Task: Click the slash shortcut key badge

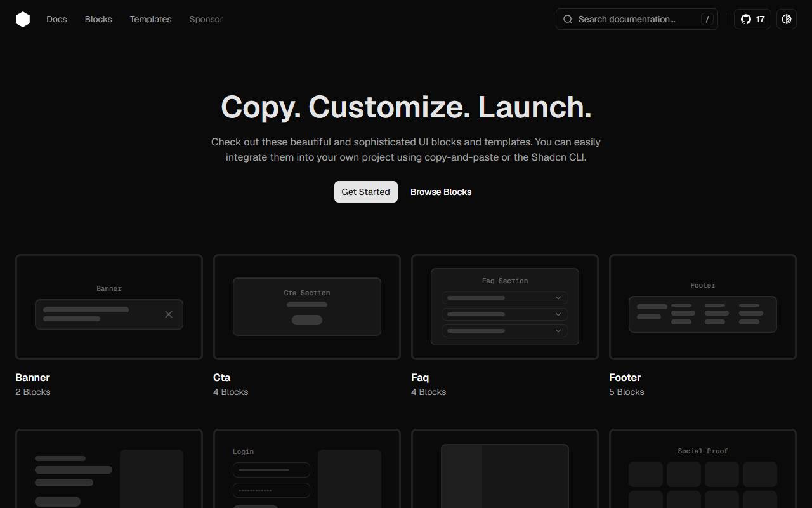Action: [x=707, y=19]
